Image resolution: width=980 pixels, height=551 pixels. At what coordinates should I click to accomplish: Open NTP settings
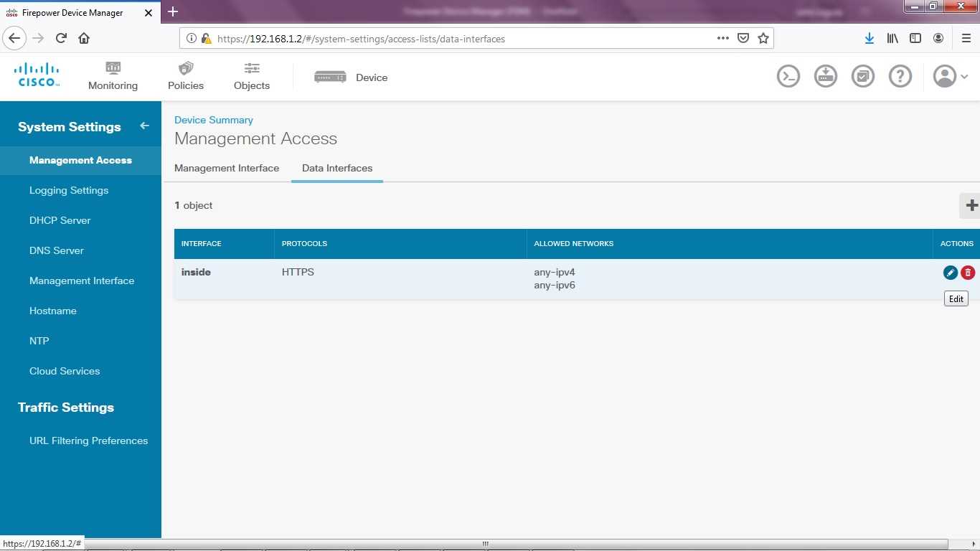(x=39, y=341)
